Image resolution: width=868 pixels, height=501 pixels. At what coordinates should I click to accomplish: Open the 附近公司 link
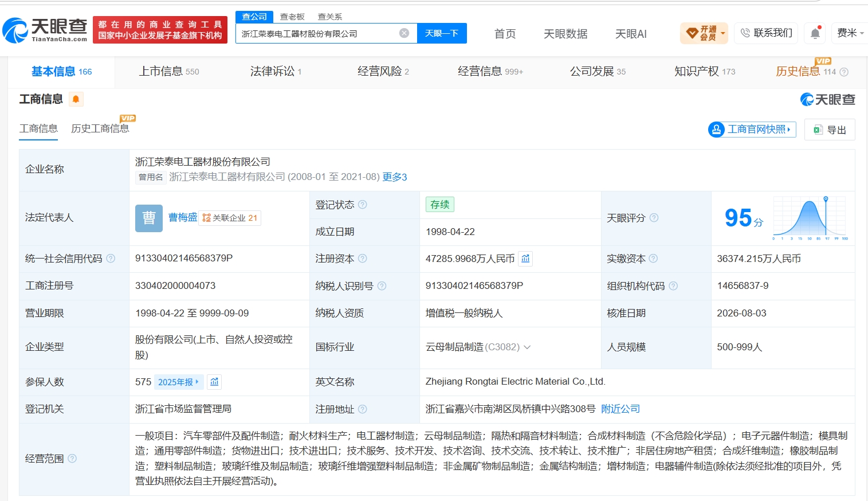[x=620, y=409]
